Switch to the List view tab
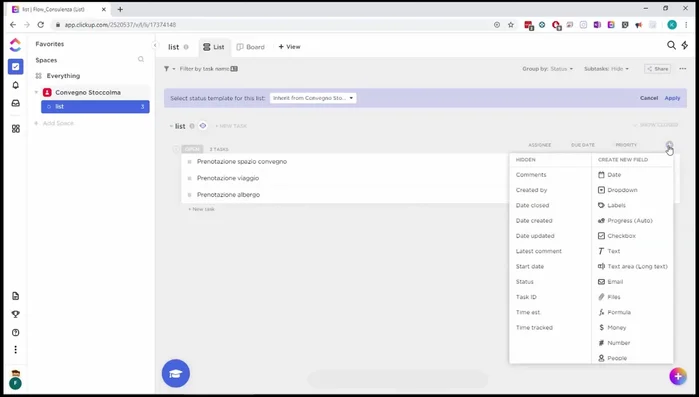Viewport: 699px width, 397px height. click(214, 47)
